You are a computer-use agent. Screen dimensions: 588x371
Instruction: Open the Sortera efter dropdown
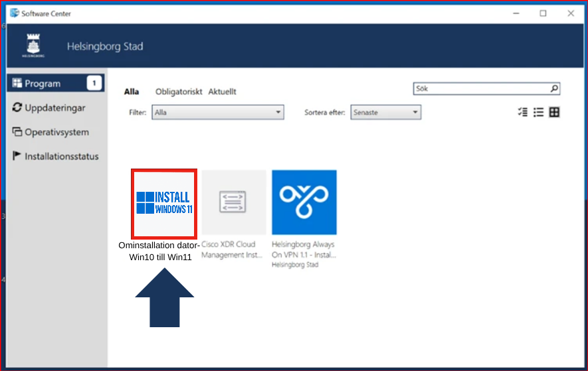pyautogui.click(x=386, y=112)
